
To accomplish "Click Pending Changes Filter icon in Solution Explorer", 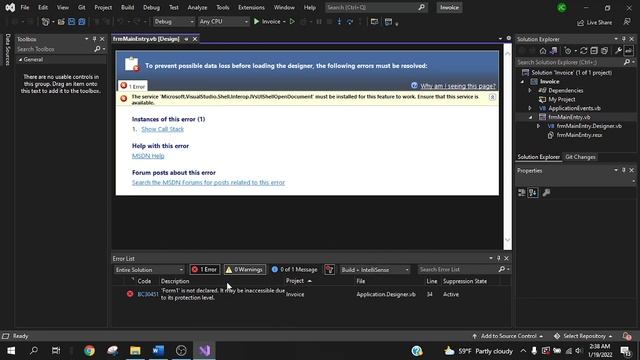I will click(568, 51).
